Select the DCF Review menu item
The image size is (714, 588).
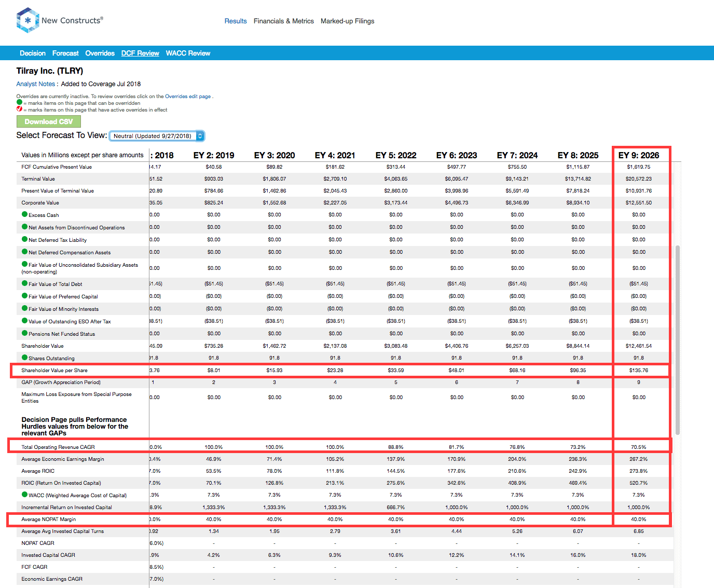[x=140, y=53]
